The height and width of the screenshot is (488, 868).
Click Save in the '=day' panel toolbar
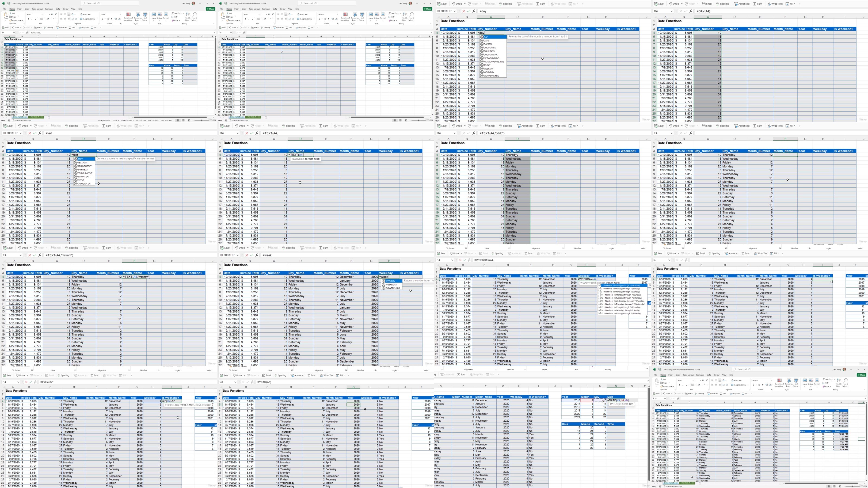[442, 4]
